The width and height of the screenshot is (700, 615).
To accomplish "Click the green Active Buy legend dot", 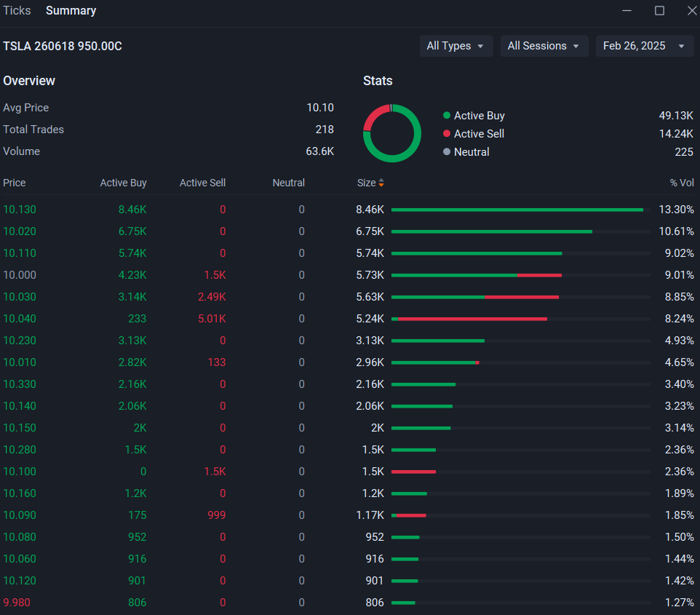I will tap(447, 115).
